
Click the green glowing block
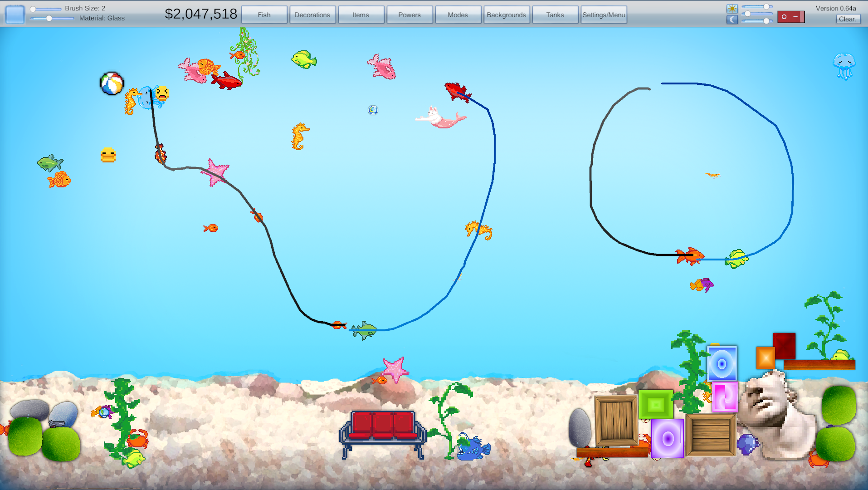[656, 404]
